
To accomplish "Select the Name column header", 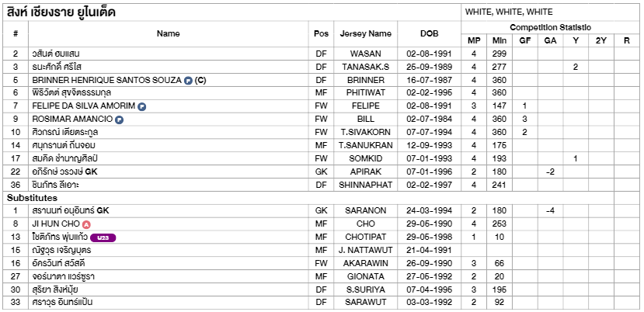I will [168, 34].
